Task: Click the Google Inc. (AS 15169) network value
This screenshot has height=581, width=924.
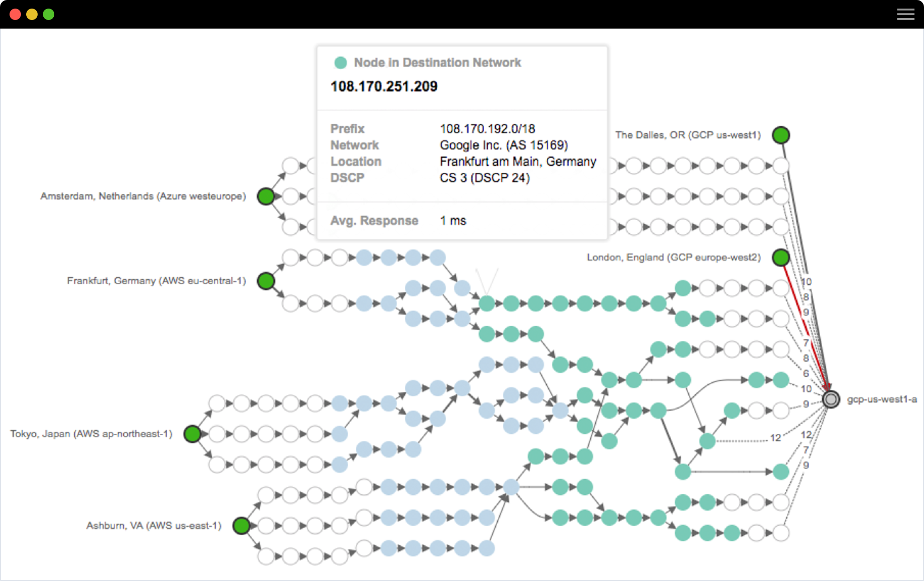Action: coord(503,145)
